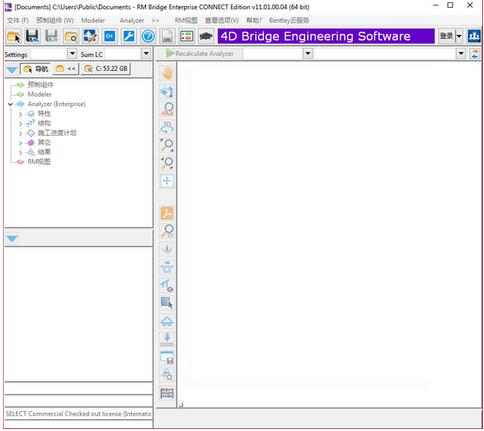Open the 预制组件 (W) menu
Viewport: 484px width, 431px height.
pos(55,20)
